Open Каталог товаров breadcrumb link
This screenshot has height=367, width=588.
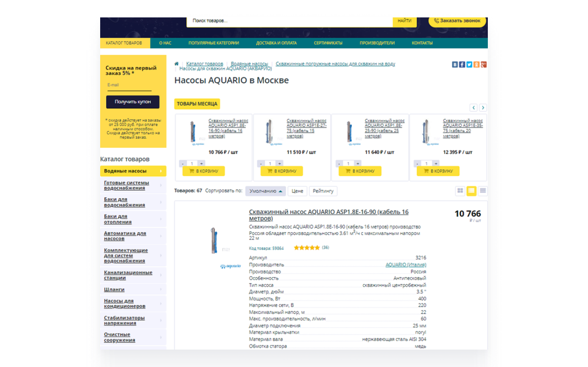[205, 64]
